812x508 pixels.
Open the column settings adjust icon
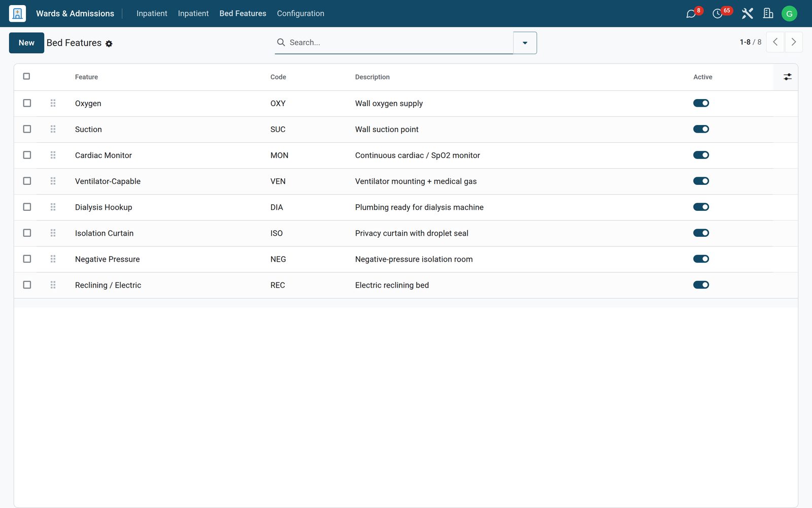tap(787, 77)
